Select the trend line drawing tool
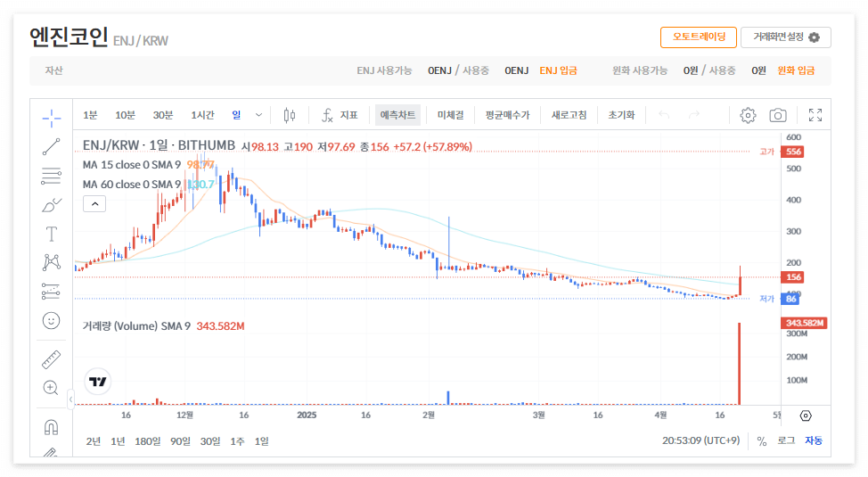 (52, 147)
